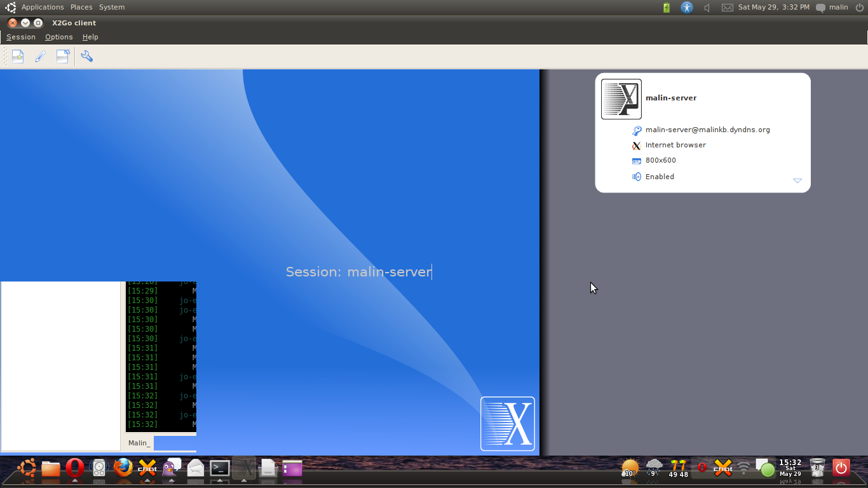Click the Session: malin-server input field
This screenshot has width=868, height=488.
pyautogui.click(x=359, y=272)
